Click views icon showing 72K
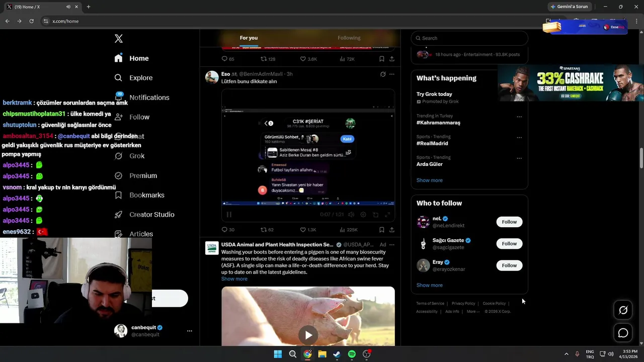 coord(342,59)
